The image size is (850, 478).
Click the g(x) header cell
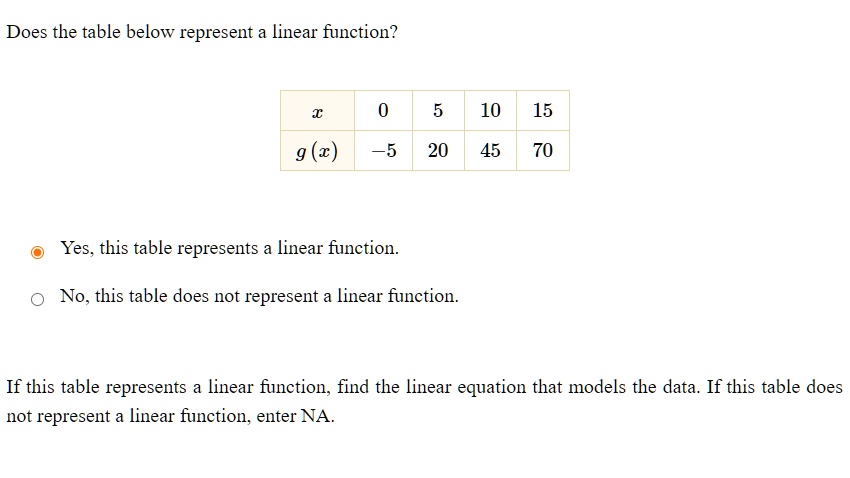(x=318, y=151)
